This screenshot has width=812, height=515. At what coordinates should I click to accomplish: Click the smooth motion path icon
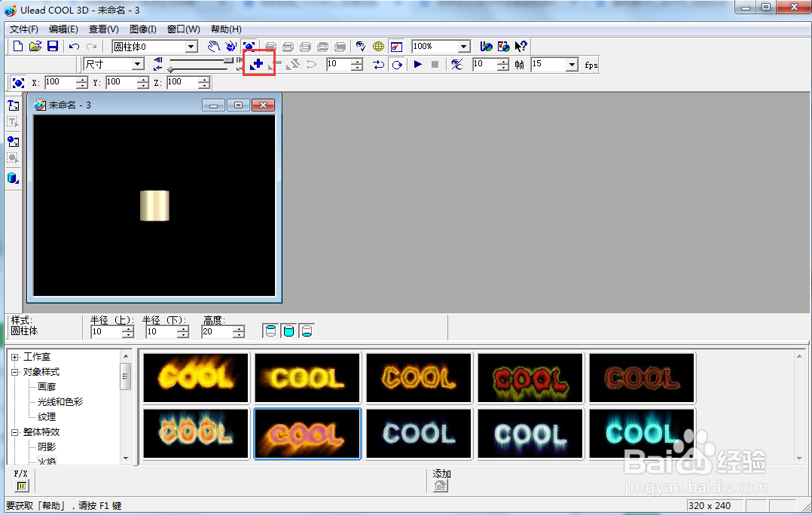[311, 64]
